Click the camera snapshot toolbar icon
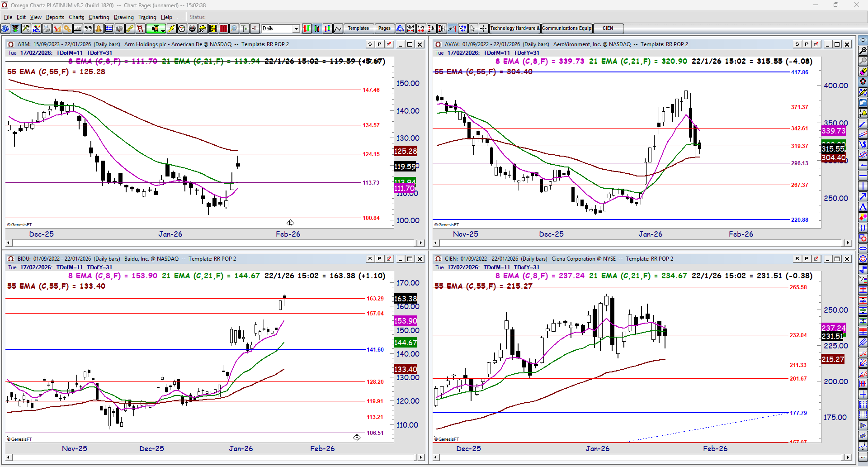 click(119, 29)
